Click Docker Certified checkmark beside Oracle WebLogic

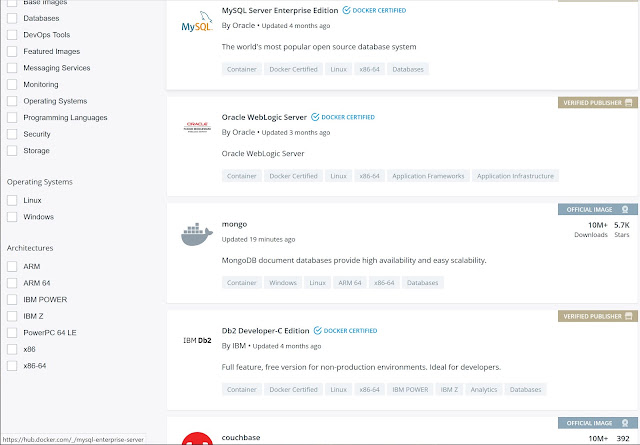click(315, 117)
